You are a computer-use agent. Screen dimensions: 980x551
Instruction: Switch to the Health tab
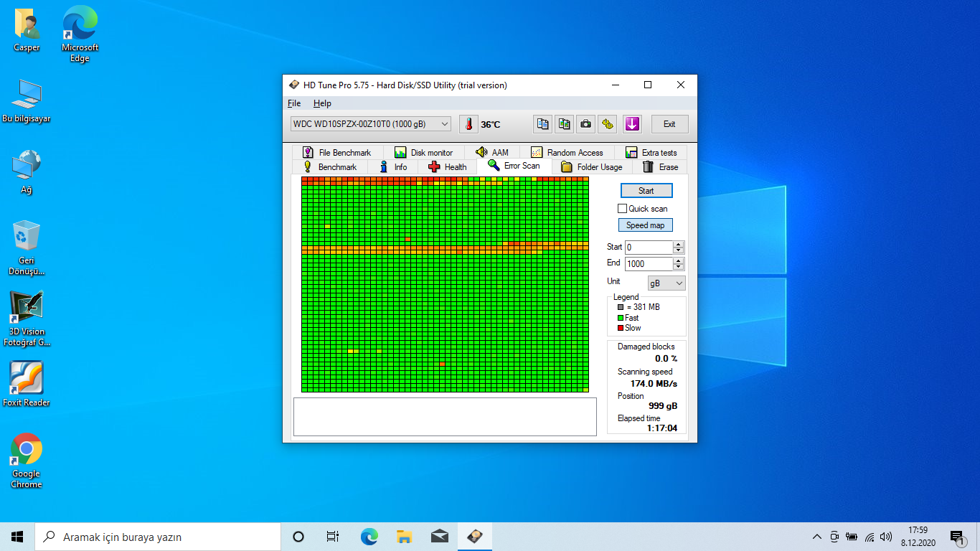click(x=447, y=167)
